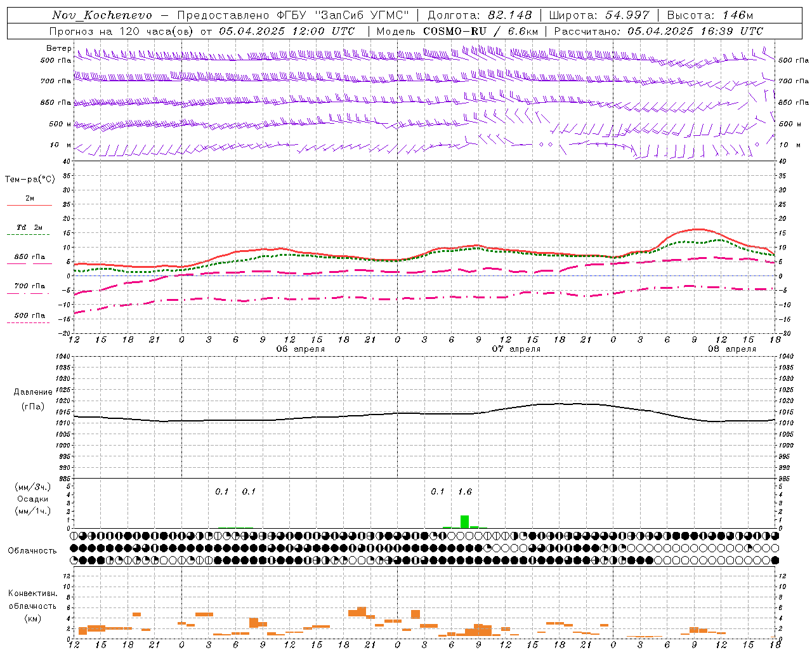This screenshot has width=812, height=650.
Task: Click the red 2м legend line
Action: tap(29, 206)
